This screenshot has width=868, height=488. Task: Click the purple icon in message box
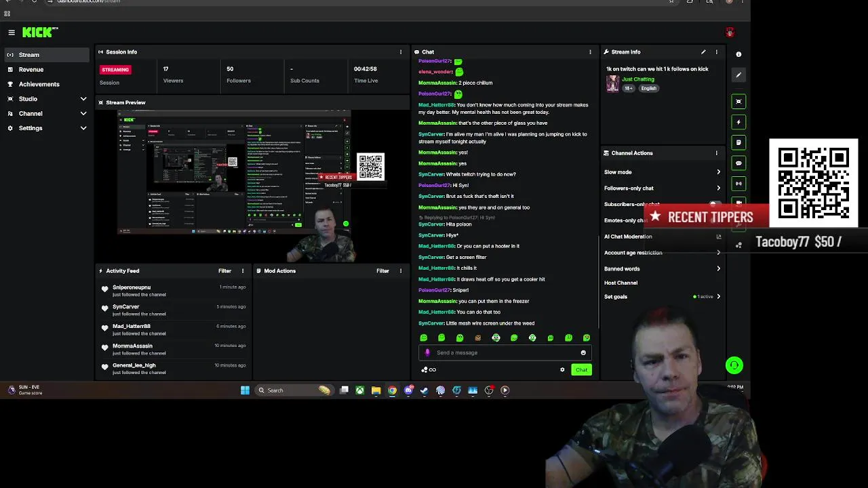[x=427, y=352]
